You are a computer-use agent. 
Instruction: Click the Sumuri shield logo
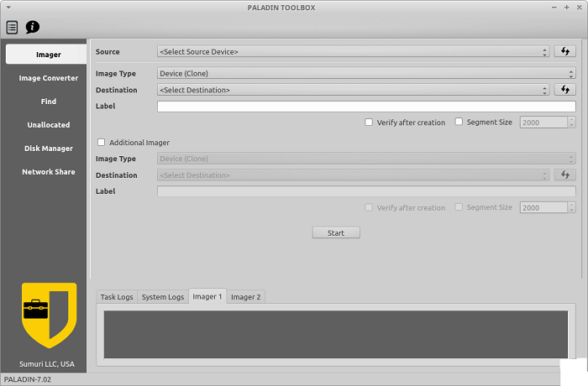pyautogui.click(x=49, y=316)
